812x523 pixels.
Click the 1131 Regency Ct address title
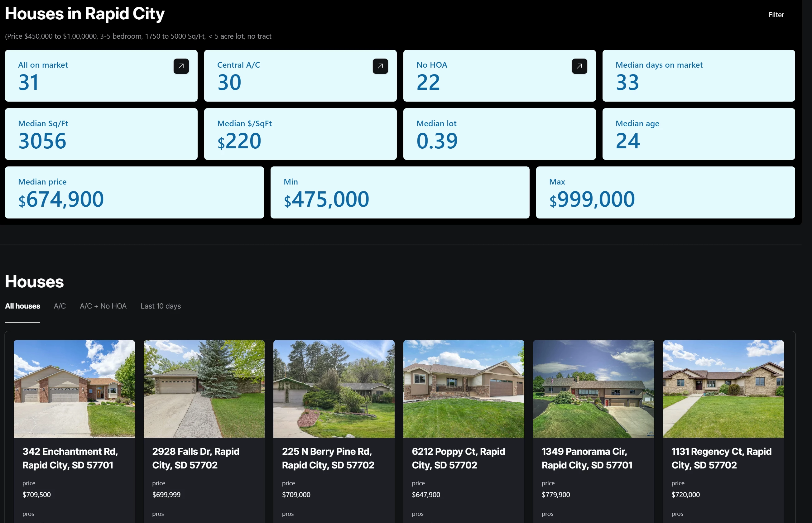(x=721, y=458)
